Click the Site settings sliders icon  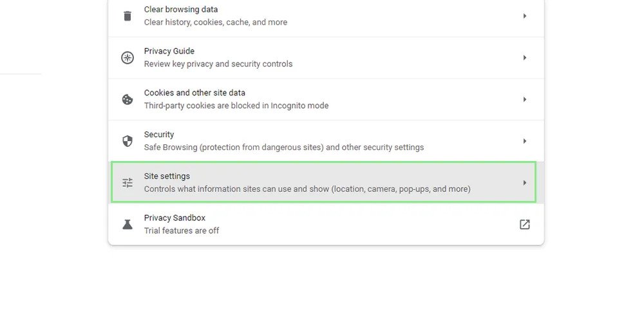point(128,183)
